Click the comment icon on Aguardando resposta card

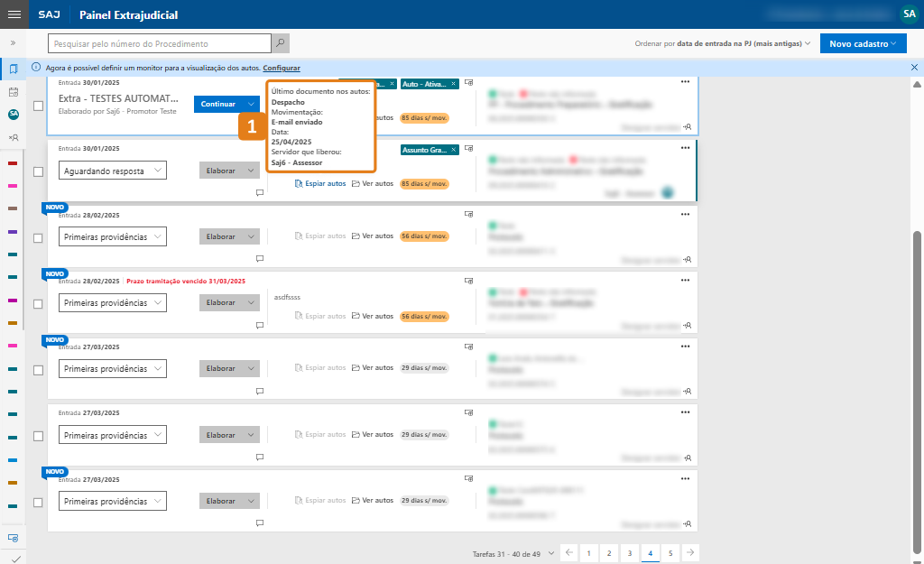[x=260, y=192]
